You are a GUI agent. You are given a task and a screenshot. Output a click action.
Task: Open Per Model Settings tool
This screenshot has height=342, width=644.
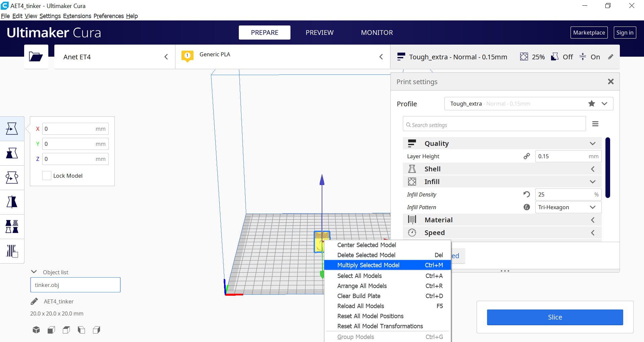coord(12,227)
